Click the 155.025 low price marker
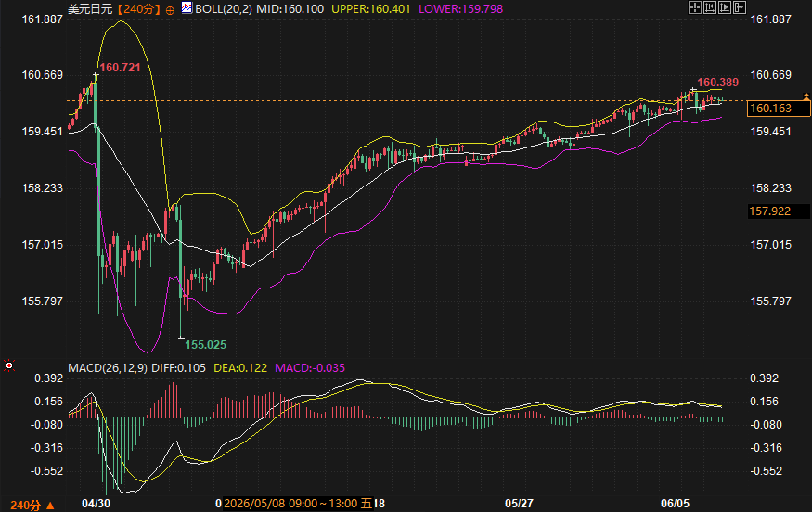The height and width of the screenshot is (512, 812). [x=206, y=345]
